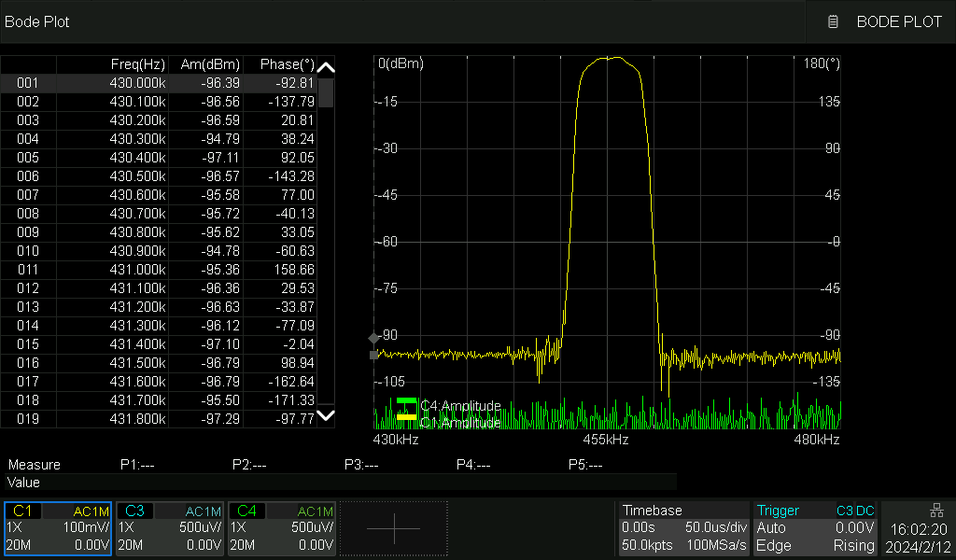Select row number 001 in the table

click(x=28, y=83)
